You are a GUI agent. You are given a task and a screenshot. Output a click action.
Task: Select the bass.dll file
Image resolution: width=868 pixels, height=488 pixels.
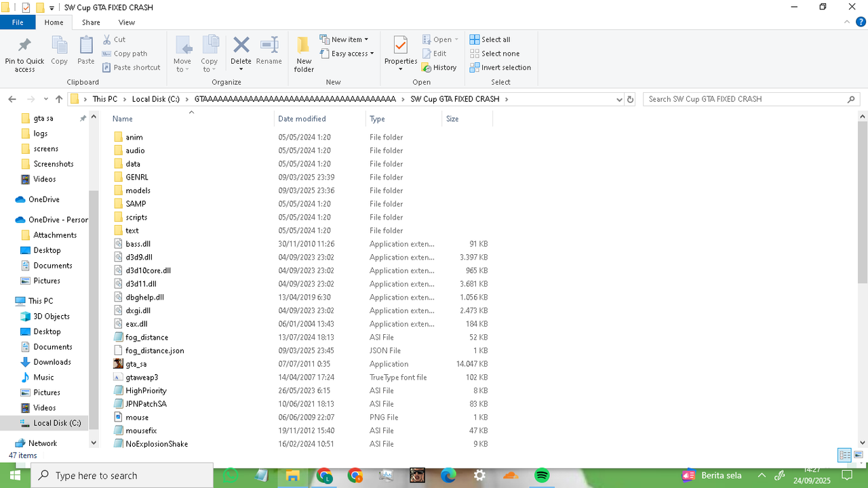(138, 244)
